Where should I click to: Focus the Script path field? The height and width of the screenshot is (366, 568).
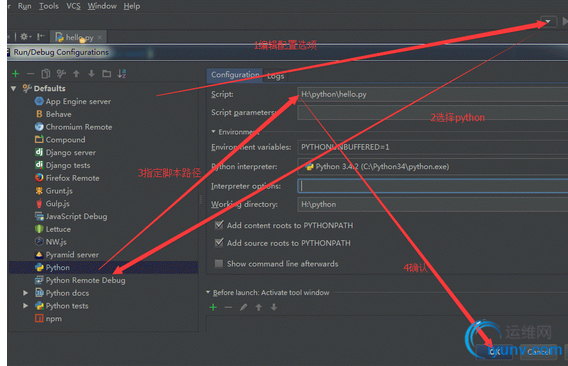click(433, 94)
